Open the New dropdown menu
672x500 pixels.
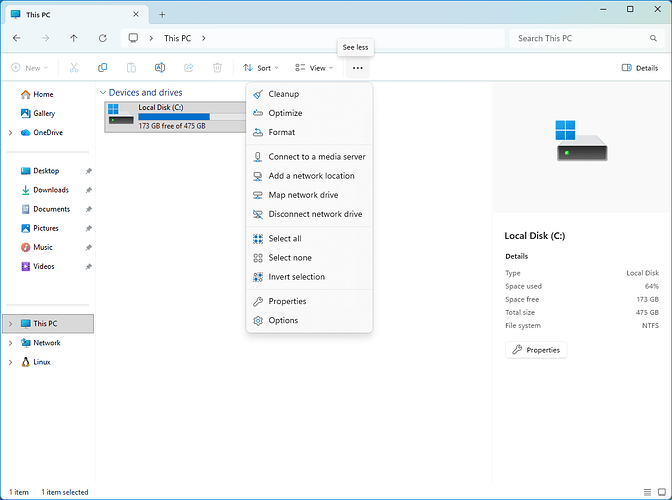tap(30, 68)
